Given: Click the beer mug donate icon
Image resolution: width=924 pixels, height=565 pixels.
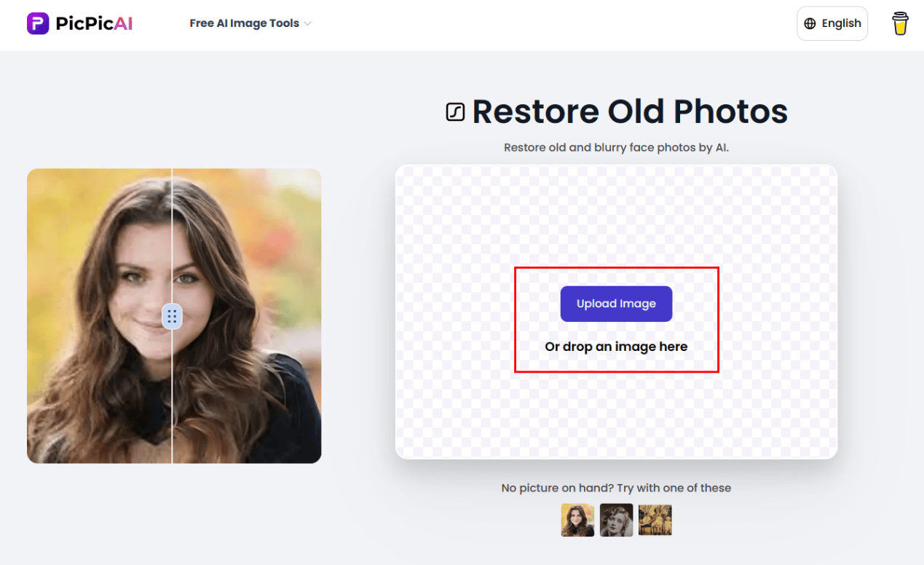Looking at the screenshot, I should (x=901, y=23).
